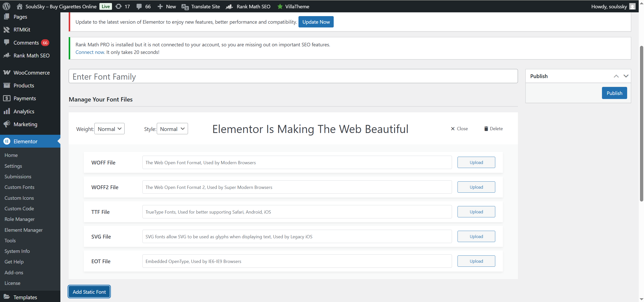Move Publish panel up with arrow
The height and width of the screenshot is (302, 644).
click(616, 76)
